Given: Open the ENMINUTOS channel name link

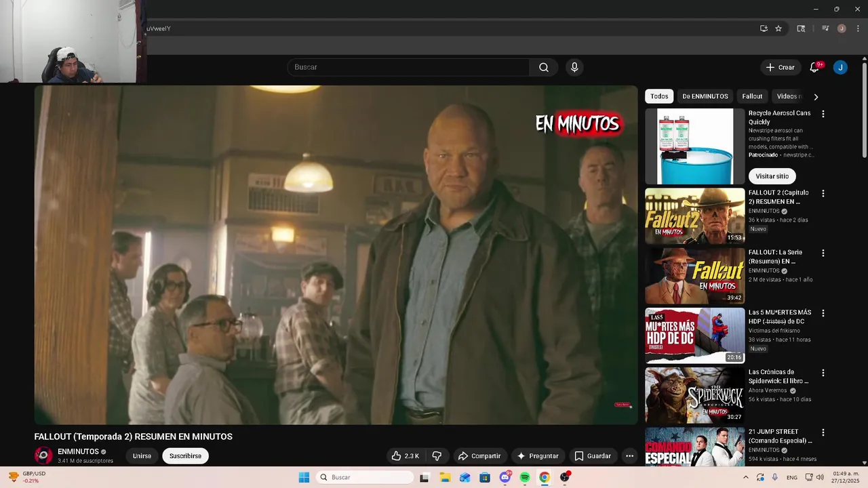Looking at the screenshot, I should point(78,451).
